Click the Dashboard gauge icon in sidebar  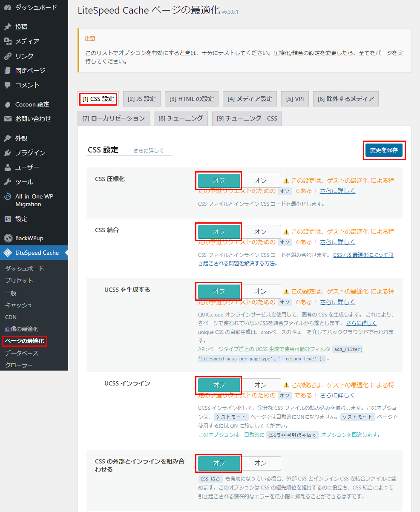[8, 8]
